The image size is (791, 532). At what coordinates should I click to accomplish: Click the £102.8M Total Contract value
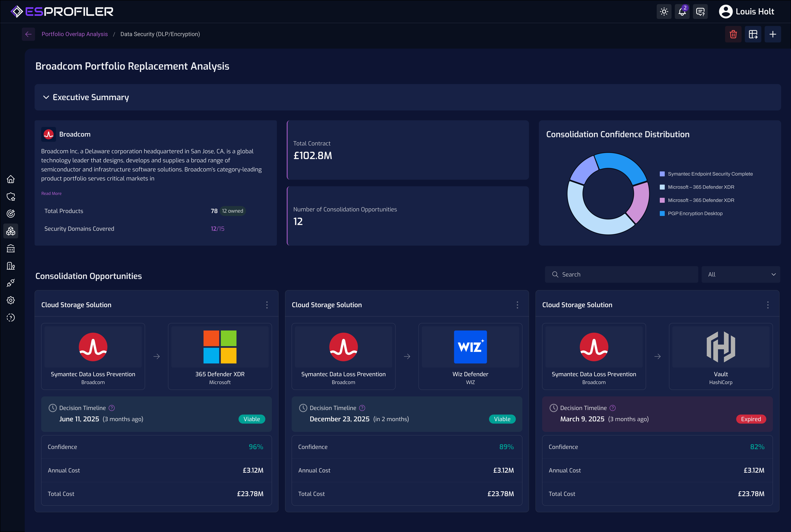(x=313, y=156)
